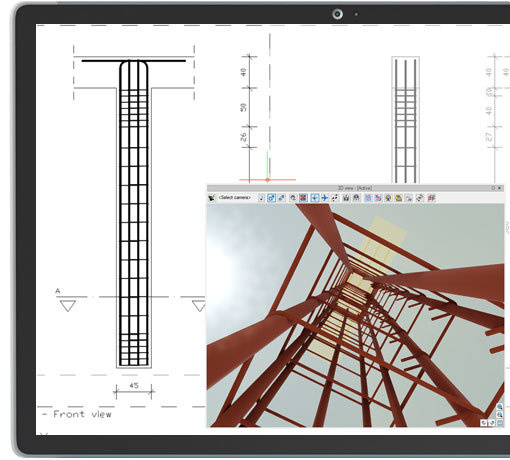Click the zoom-out magnifier at view corner
510x460 pixels.
click(x=500, y=415)
